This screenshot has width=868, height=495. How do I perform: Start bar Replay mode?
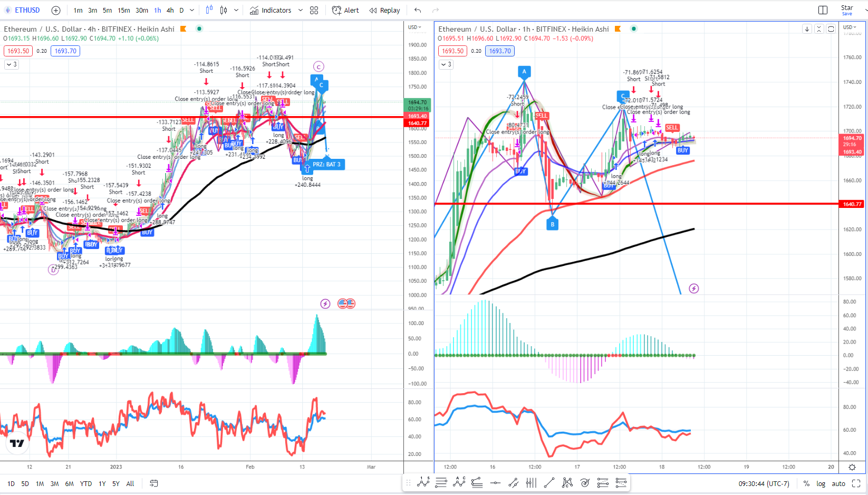(384, 10)
